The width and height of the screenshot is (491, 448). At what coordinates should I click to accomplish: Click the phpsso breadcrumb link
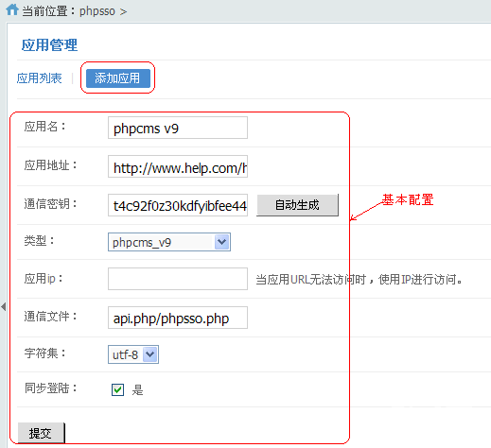(x=97, y=11)
